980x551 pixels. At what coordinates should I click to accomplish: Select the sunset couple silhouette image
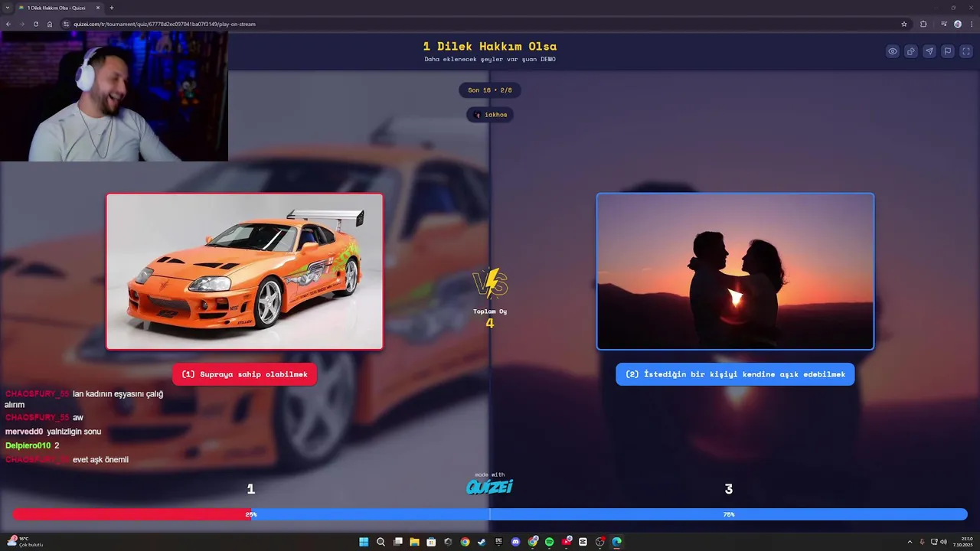(x=735, y=271)
